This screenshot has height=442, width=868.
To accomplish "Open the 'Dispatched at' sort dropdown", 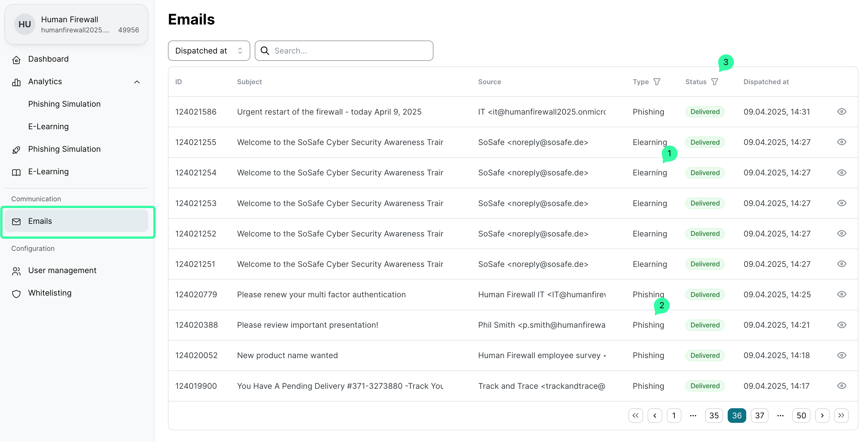I will pyautogui.click(x=209, y=51).
